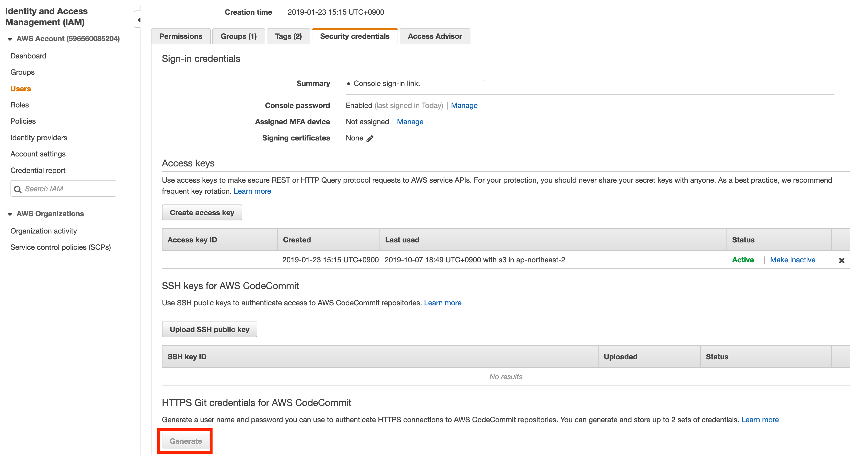The width and height of the screenshot is (868, 456).
Task: Manage the console password
Action: click(464, 106)
